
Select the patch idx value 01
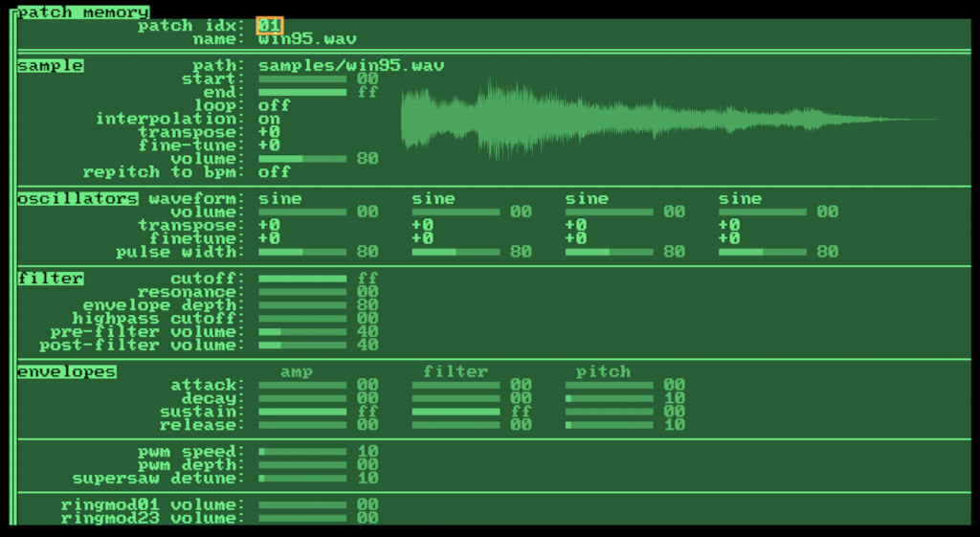pos(269,26)
